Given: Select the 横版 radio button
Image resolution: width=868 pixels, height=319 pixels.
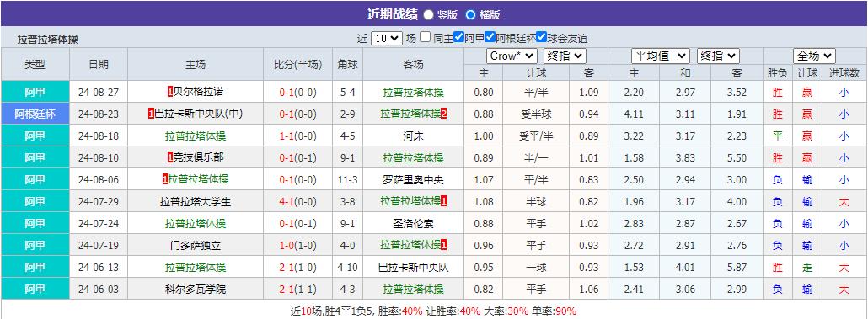Looking at the screenshot, I should [470, 15].
